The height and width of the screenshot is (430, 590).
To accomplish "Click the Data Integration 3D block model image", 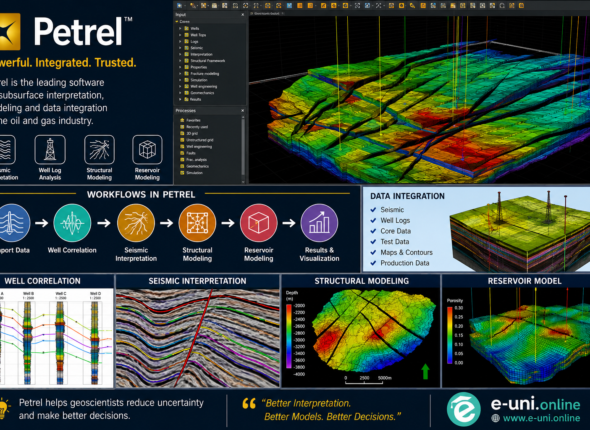I will pos(520,231).
